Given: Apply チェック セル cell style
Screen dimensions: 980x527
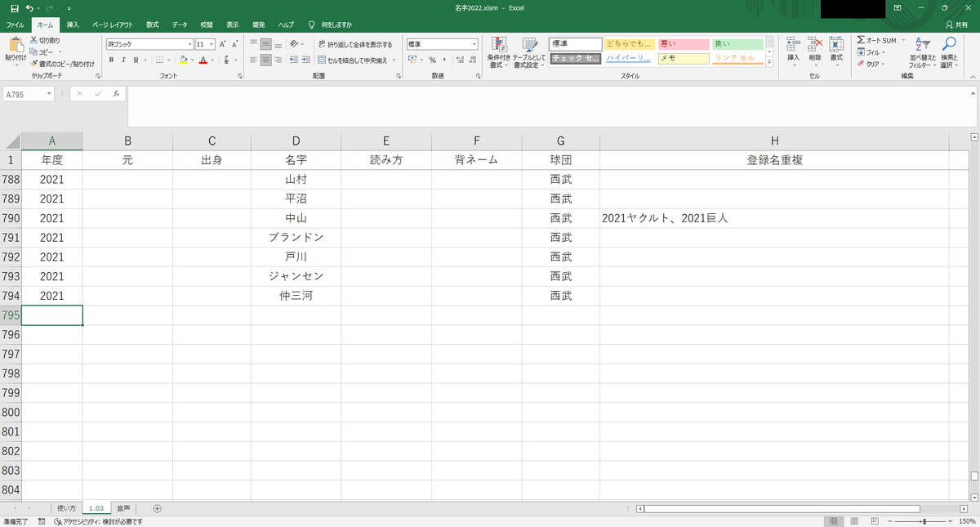Looking at the screenshot, I should pos(576,59).
